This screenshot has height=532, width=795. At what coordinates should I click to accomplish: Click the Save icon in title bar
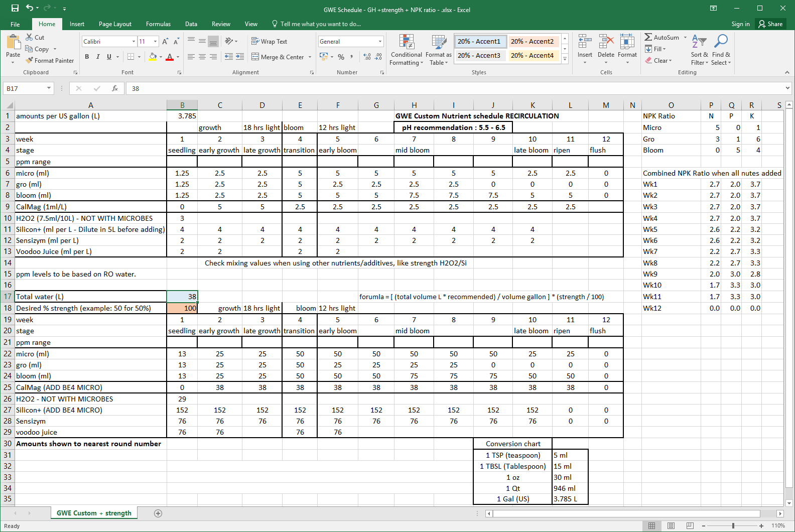pos(15,8)
